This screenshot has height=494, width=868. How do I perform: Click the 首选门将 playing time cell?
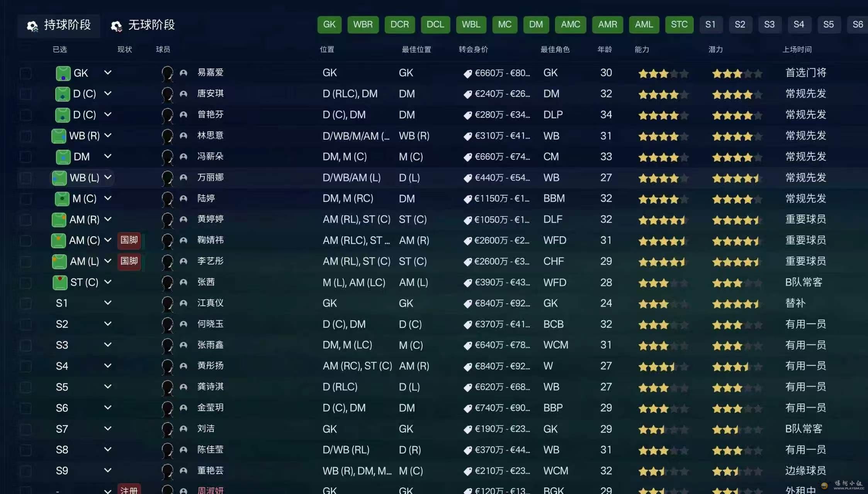pos(805,73)
